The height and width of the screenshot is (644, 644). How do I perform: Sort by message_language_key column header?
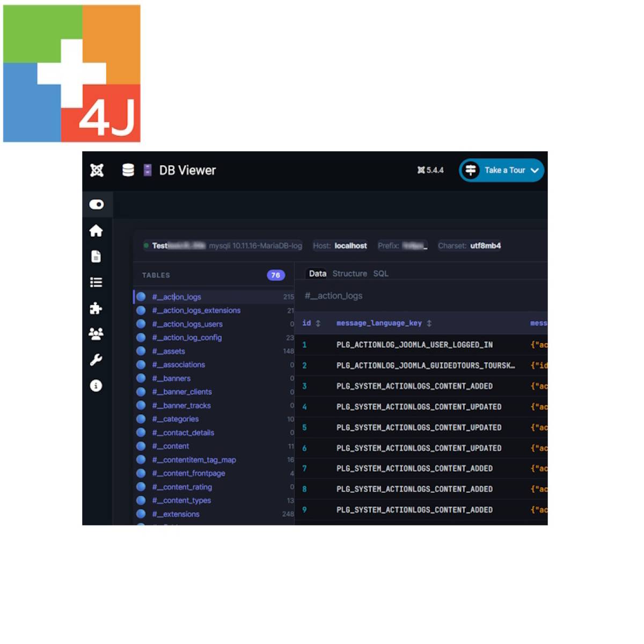point(379,323)
